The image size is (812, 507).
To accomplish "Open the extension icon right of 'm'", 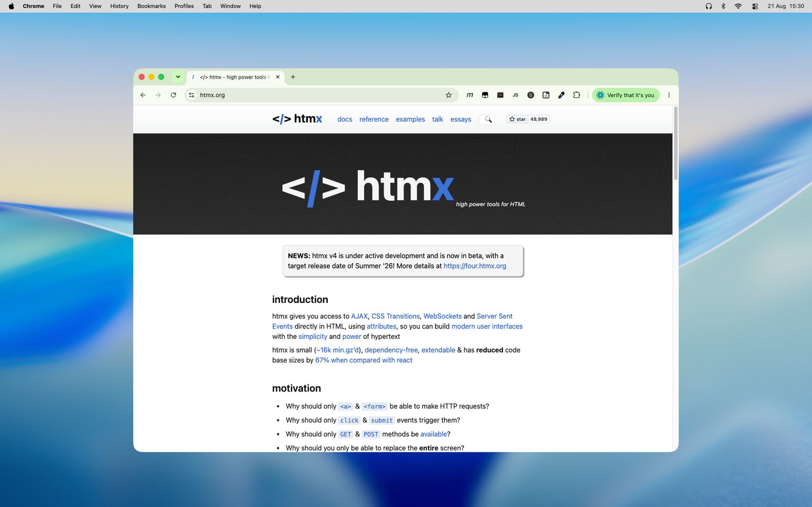I will point(485,95).
